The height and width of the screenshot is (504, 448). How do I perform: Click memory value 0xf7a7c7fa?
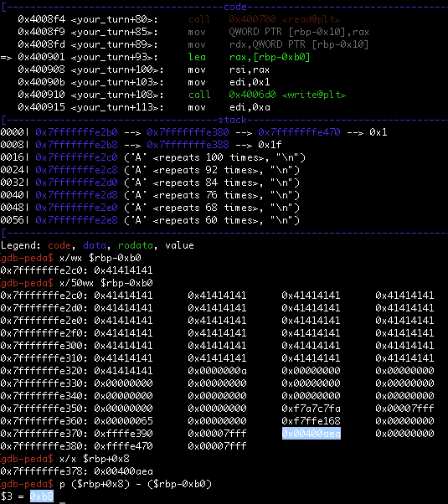click(311, 409)
